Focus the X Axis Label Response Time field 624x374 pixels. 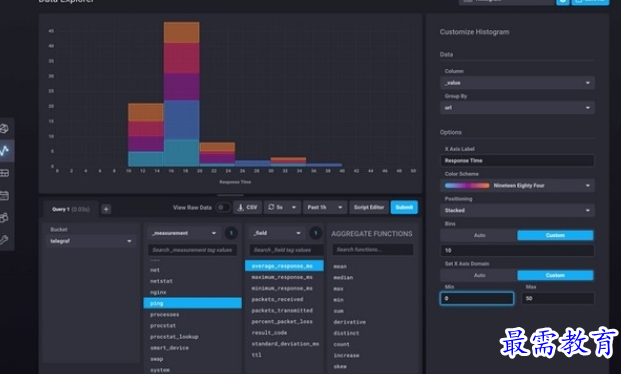pos(517,161)
